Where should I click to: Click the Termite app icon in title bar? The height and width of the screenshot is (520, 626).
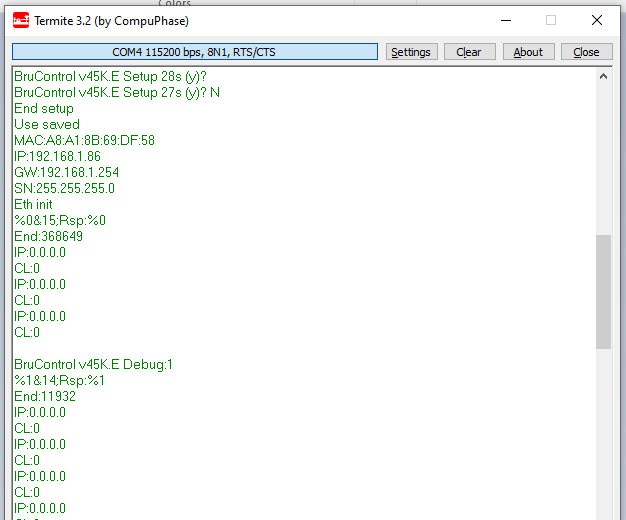pyautogui.click(x=21, y=20)
